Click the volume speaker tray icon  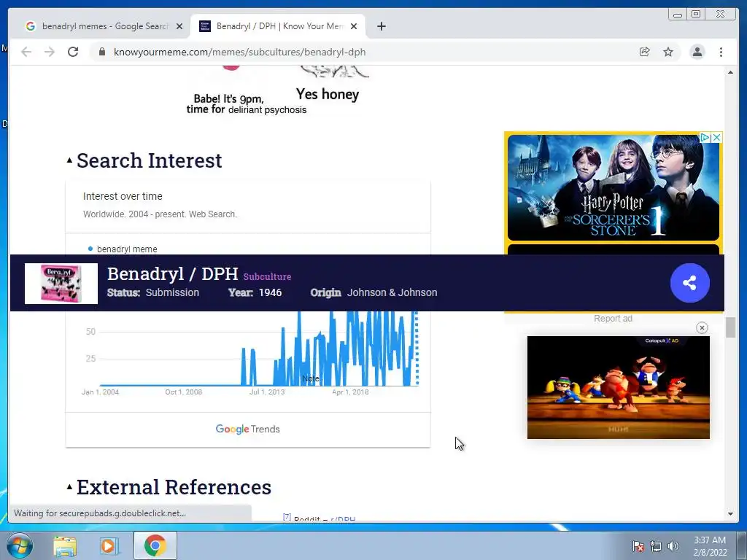[x=673, y=546]
